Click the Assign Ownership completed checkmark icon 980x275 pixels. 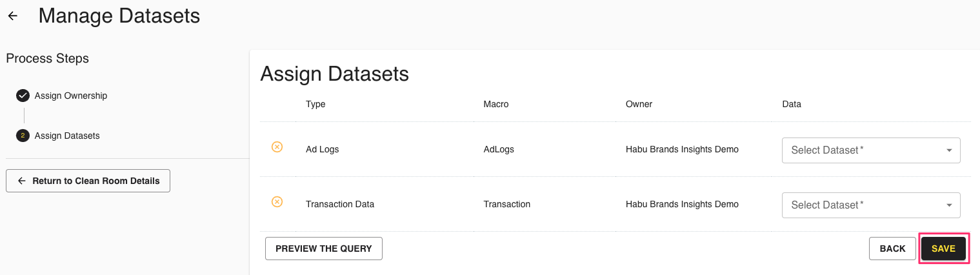(x=23, y=96)
